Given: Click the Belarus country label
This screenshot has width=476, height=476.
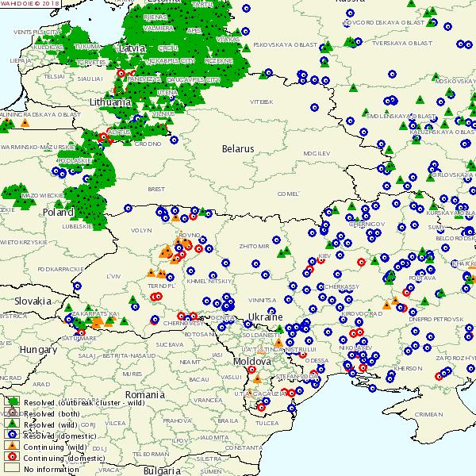Looking at the screenshot, I should (238, 149).
